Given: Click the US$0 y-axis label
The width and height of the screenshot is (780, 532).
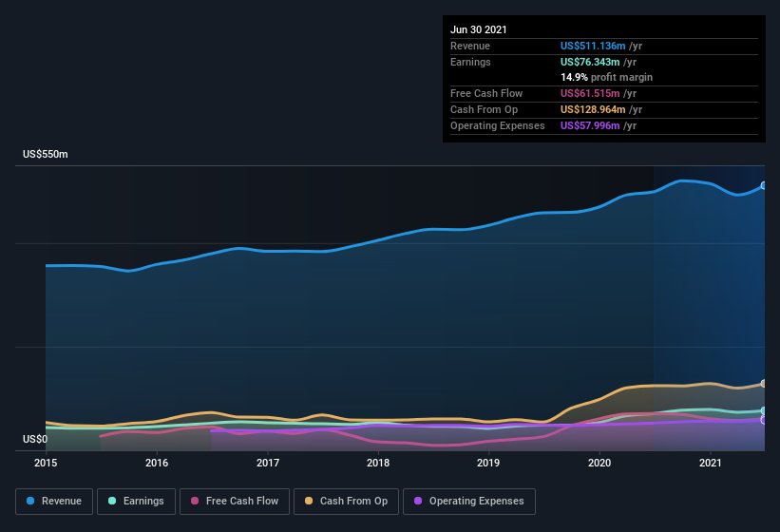Looking at the screenshot, I should tap(35, 439).
